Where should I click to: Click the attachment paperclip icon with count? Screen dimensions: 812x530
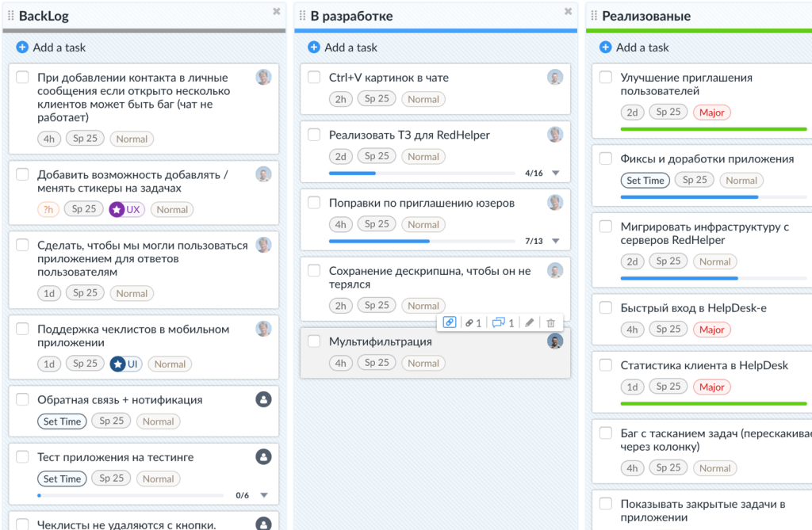coord(473,322)
